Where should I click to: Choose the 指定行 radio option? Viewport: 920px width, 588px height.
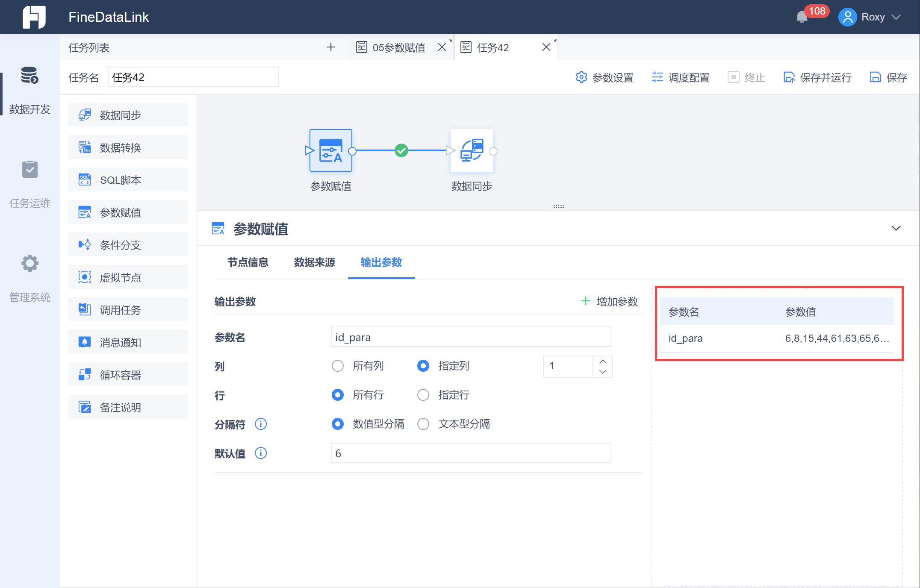[423, 395]
